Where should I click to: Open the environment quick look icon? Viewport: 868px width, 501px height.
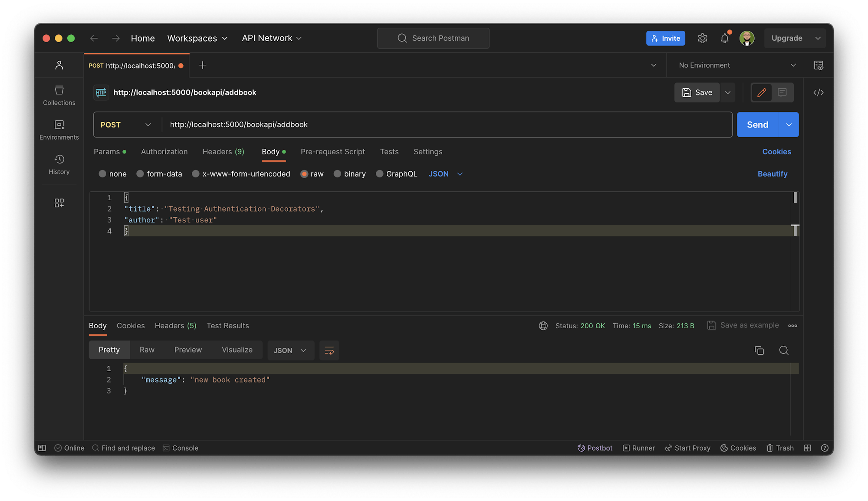point(818,65)
